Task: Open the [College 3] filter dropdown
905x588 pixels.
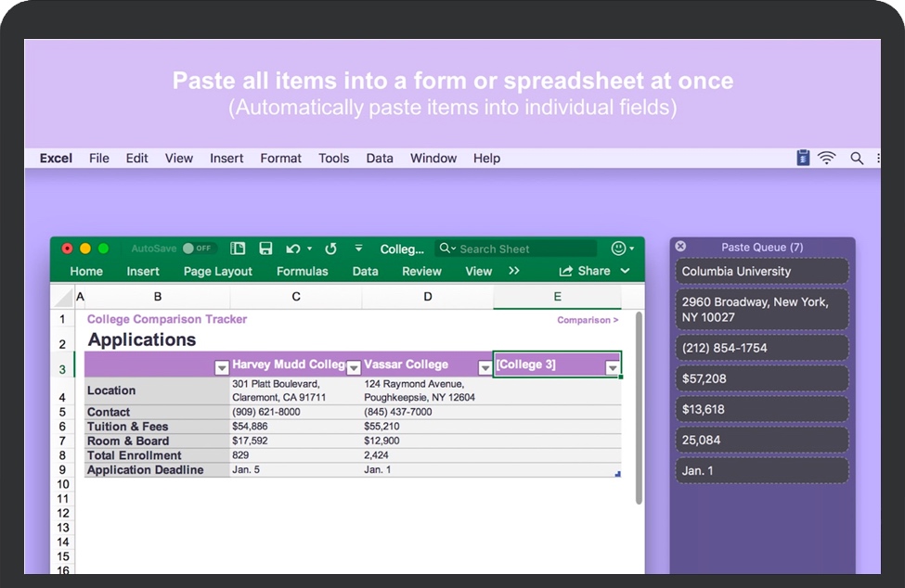Action: pyautogui.click(x=612, y=368)
